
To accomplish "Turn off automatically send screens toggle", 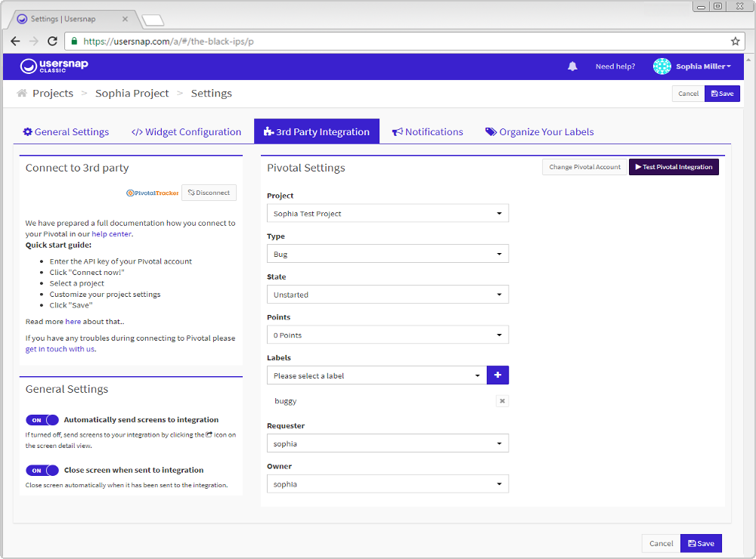I will 42,420.
